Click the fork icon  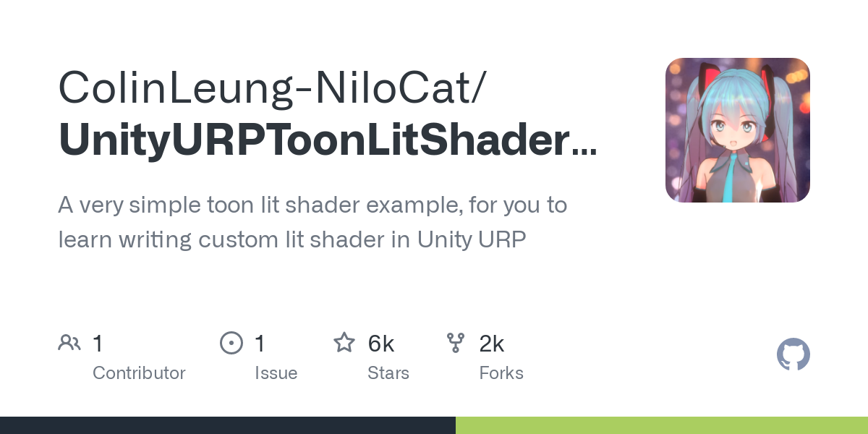click(456, 343)
